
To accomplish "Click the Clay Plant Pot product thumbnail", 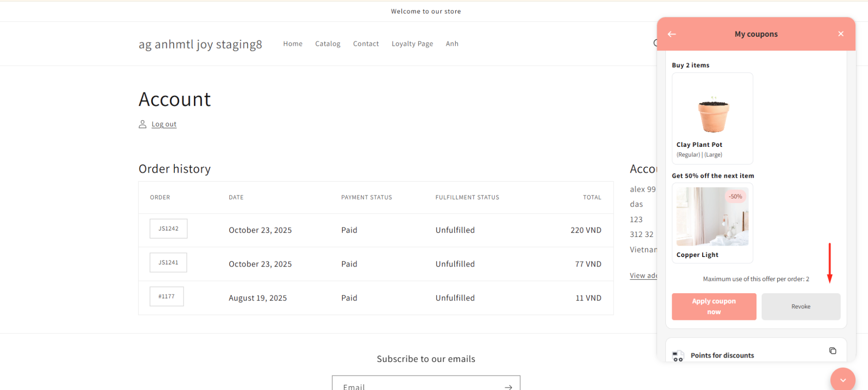I will point(713,114).
